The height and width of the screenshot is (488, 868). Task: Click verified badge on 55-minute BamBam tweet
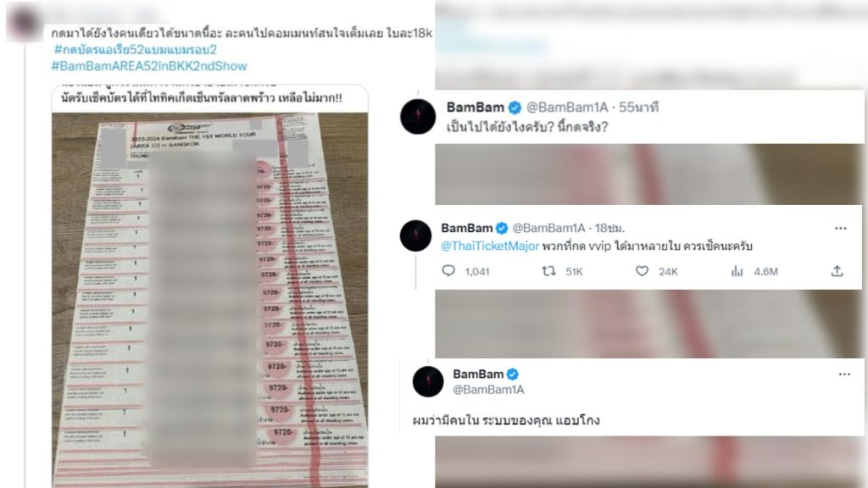pyautogui.click(x=515, y=108)
